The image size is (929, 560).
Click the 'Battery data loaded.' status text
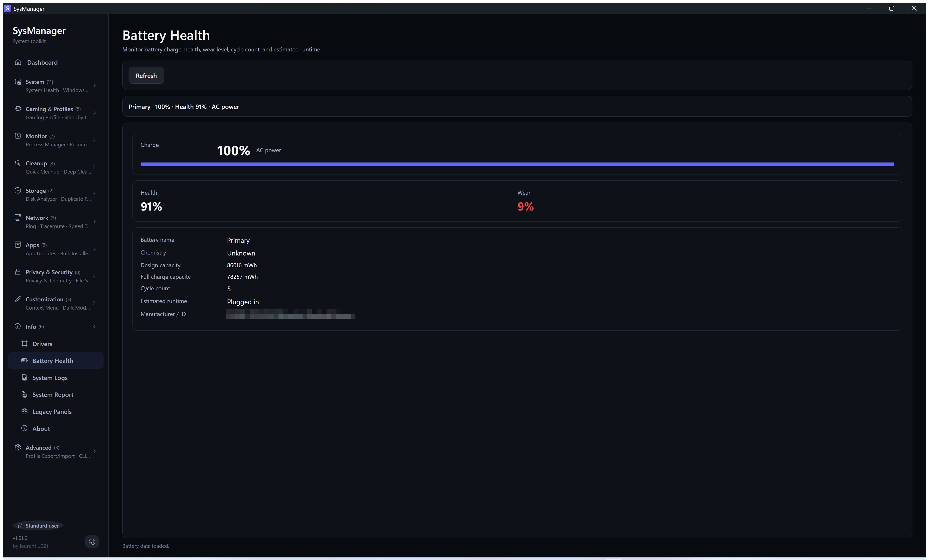(x=146, y=546)
